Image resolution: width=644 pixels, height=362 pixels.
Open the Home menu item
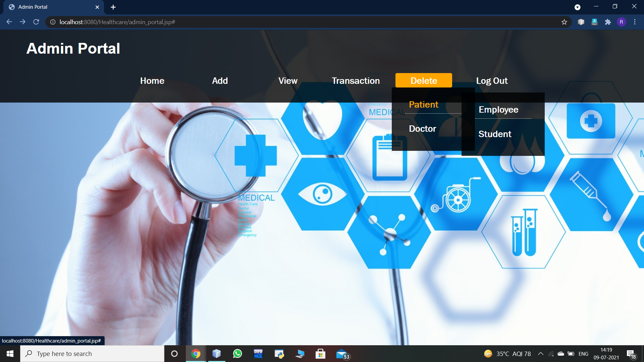tap(152, 80)
